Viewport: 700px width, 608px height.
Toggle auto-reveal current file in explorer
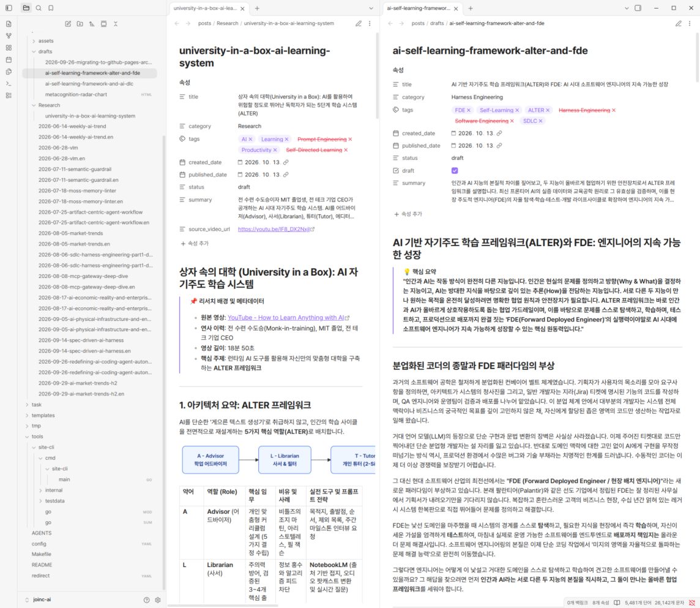(x=103, y=24)
